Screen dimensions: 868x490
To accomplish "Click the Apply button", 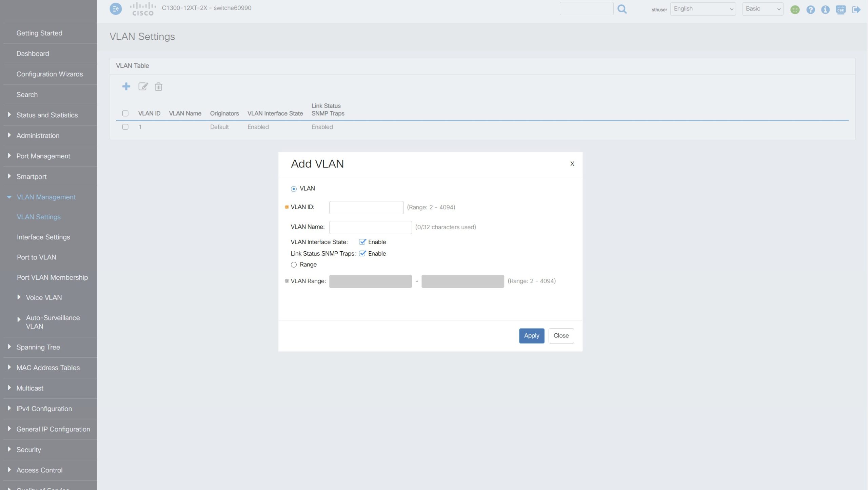I will pyautogui.click(x=531, y=336).
